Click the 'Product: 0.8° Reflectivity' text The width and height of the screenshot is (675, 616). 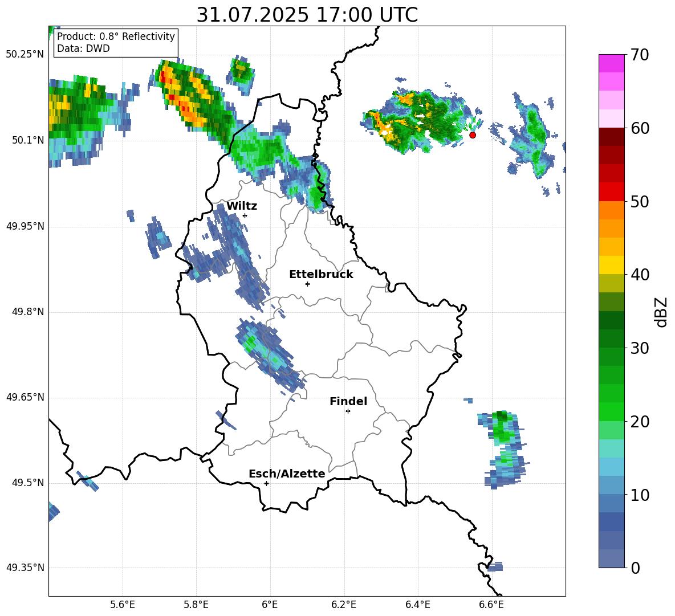pyautogui.click(x=116, y=36)
